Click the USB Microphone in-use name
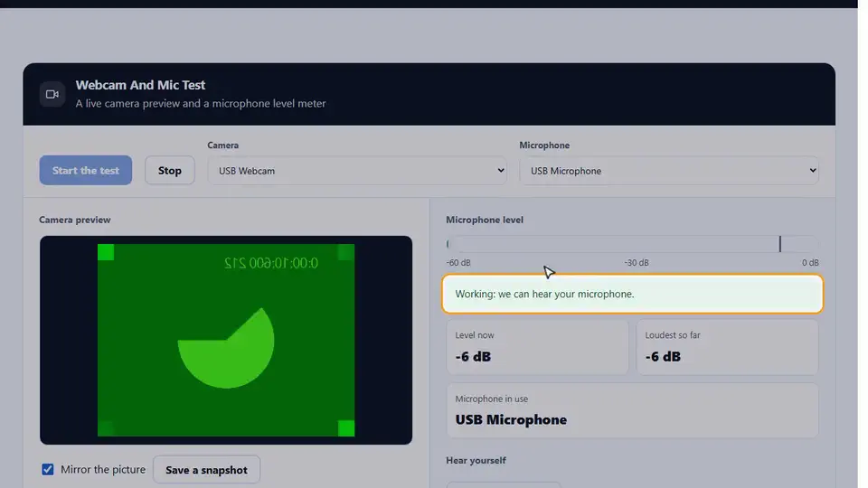 [x=511, y=419]
